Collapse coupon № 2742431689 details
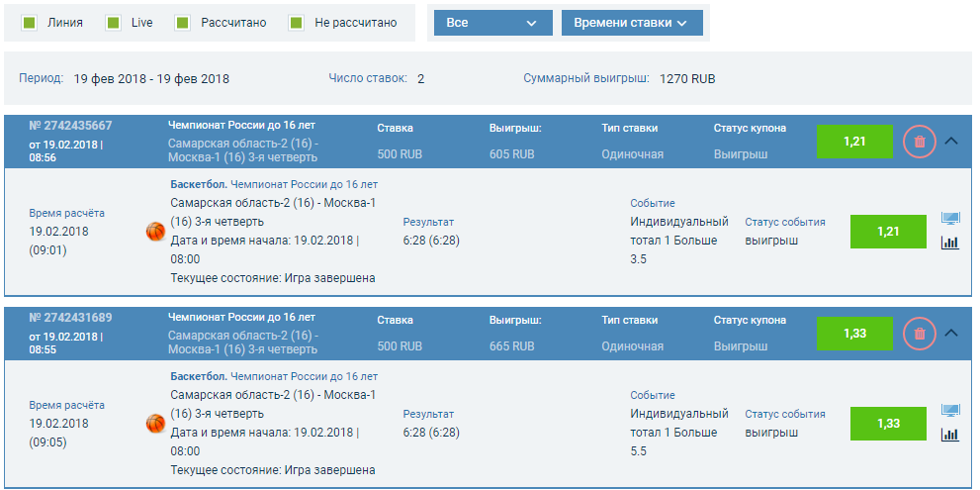 pyautogui.click(x=951, y=334)
